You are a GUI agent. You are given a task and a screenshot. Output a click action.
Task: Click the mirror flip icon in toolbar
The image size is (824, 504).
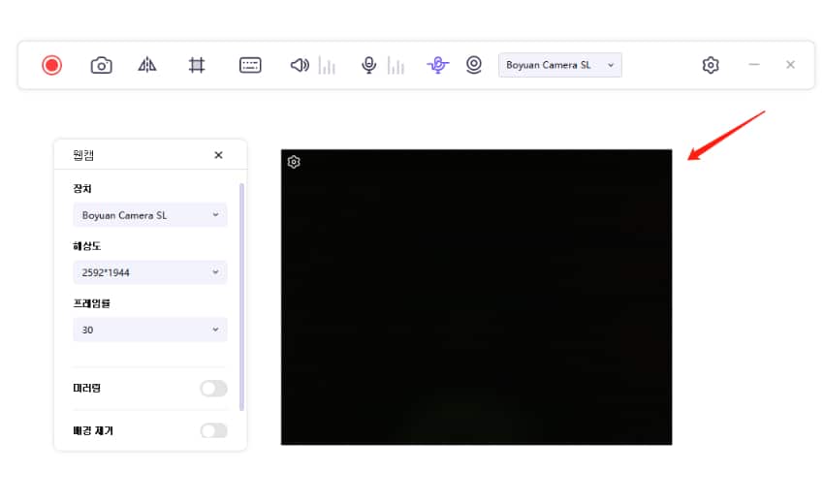tap(147, 65)
